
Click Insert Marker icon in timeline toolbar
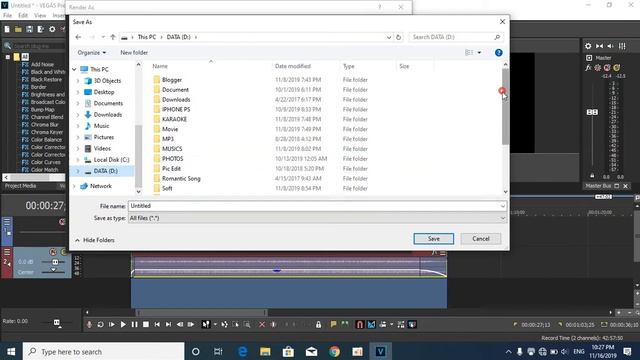point(333,324)
